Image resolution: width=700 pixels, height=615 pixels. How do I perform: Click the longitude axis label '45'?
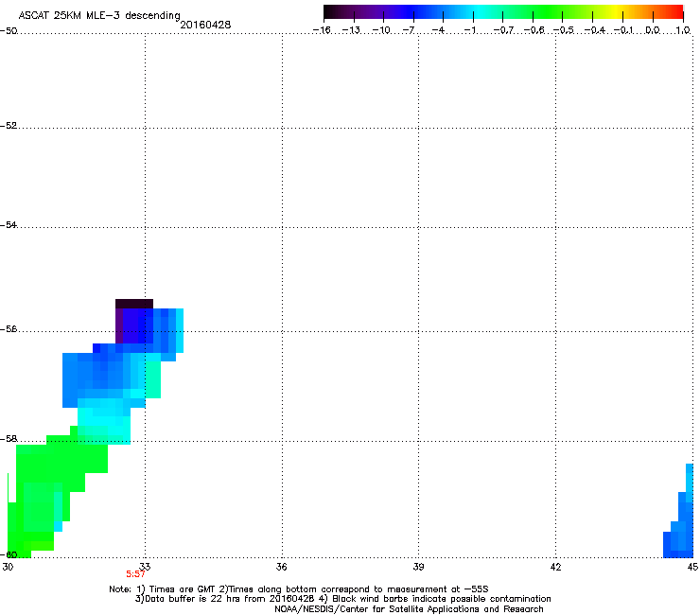[x=692, y=567]
